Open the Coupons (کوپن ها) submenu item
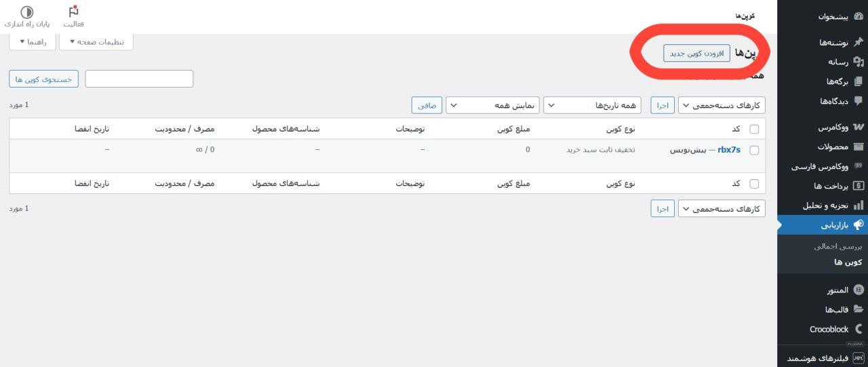Screen dimensions: 868x367 click(848, 262)
